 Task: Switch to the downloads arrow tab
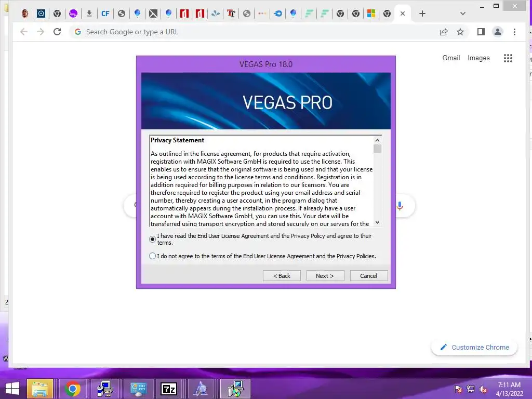(x=89, y=14)
